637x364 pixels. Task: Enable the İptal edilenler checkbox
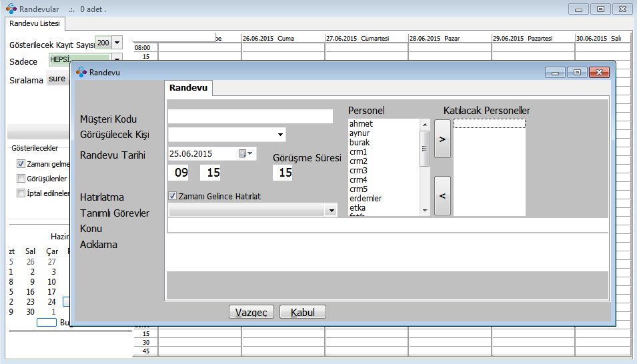tap(21, 193)
